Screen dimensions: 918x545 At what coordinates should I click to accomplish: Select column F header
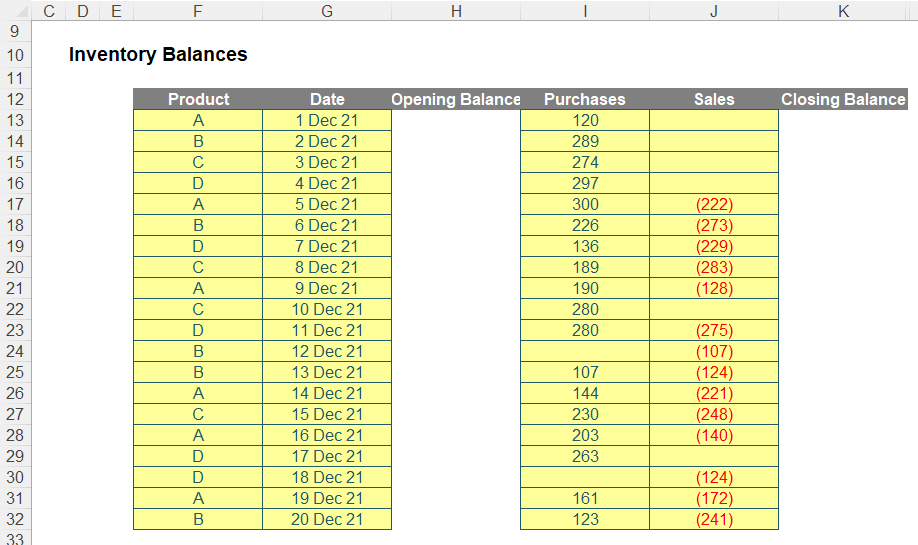(x=198, y=11)
